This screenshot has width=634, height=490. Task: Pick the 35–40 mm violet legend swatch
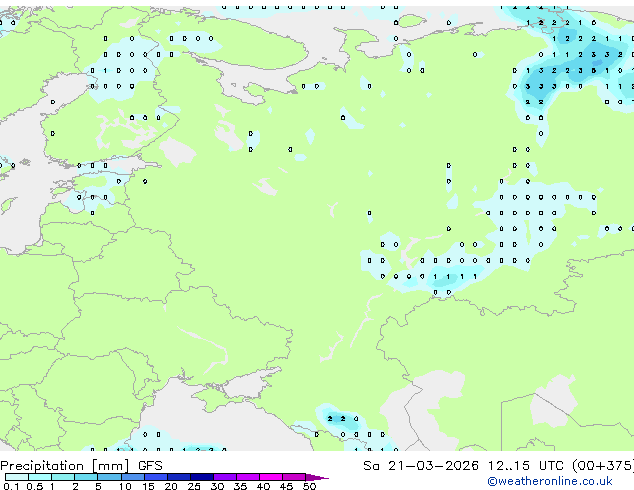(247, 477)
